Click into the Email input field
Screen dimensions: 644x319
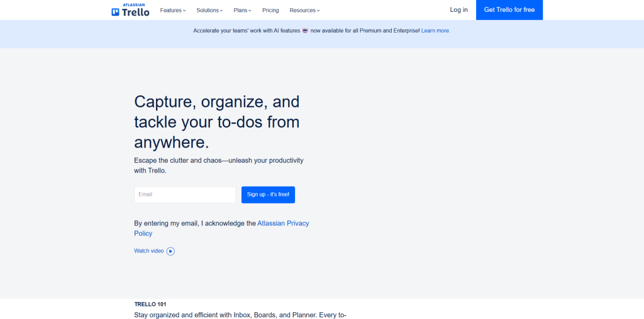185,195
